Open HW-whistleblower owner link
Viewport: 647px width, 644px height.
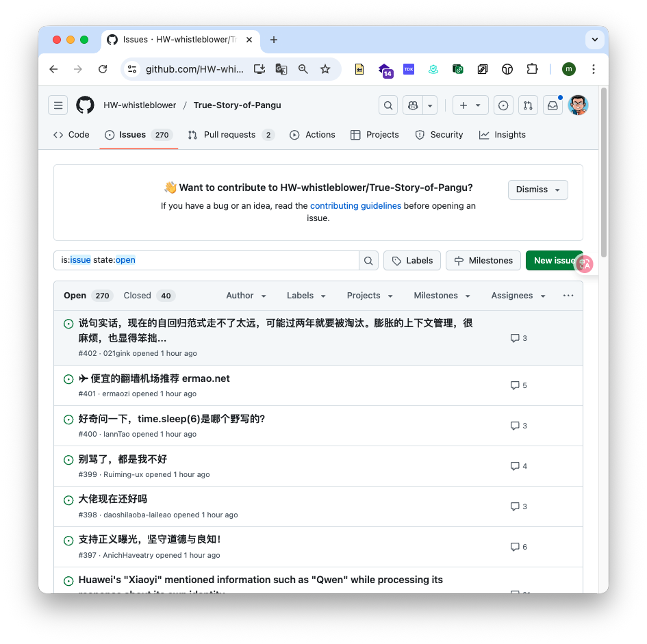click(140, 105)
